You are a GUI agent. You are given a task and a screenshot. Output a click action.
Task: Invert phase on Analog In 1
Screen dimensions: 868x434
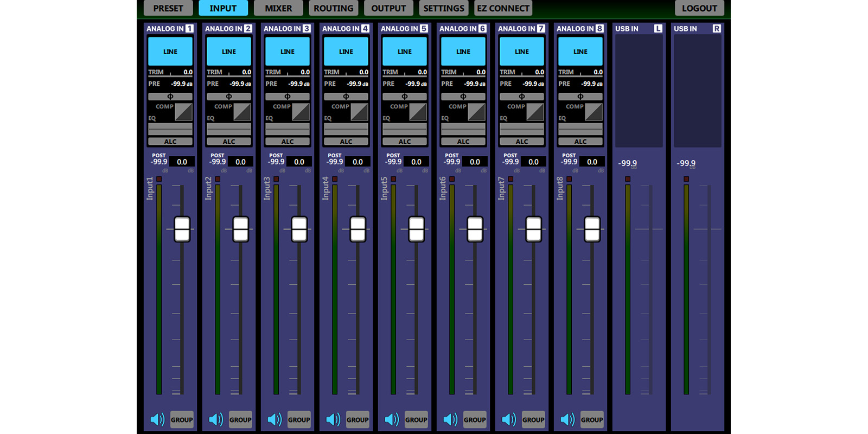coord(170,97)
